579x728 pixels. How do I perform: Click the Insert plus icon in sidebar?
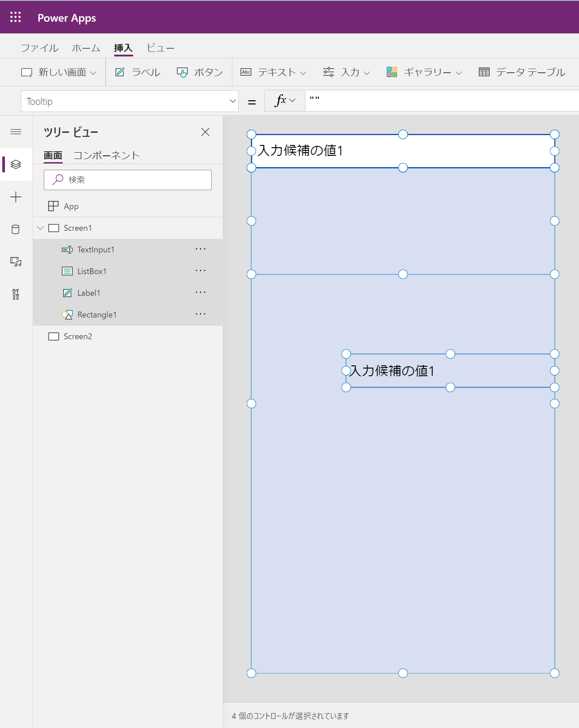[x=16, y=197]
